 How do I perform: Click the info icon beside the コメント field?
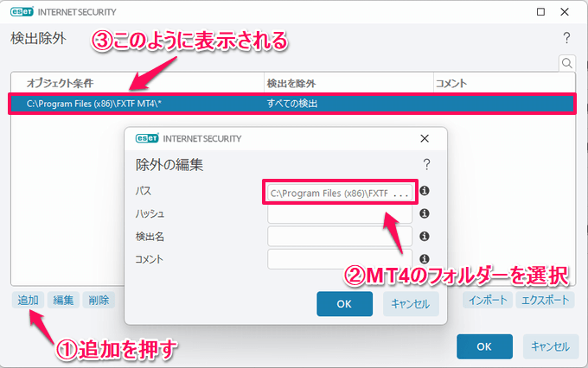425,258
